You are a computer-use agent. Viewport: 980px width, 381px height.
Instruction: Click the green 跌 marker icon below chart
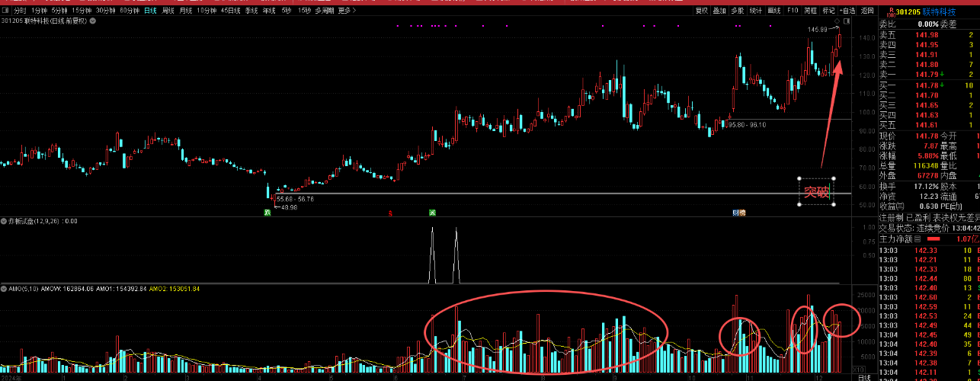point(268,213)
